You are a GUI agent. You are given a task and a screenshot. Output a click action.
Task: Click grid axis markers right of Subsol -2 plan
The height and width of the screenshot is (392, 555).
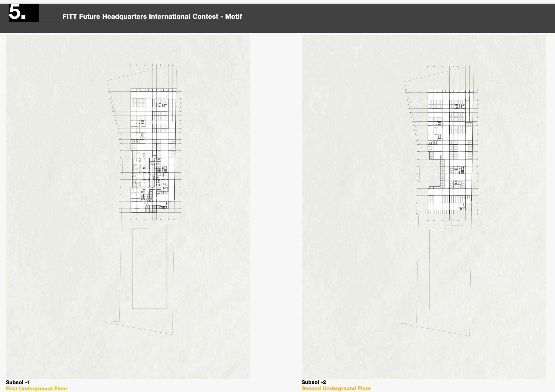click(x=477, y=145)
